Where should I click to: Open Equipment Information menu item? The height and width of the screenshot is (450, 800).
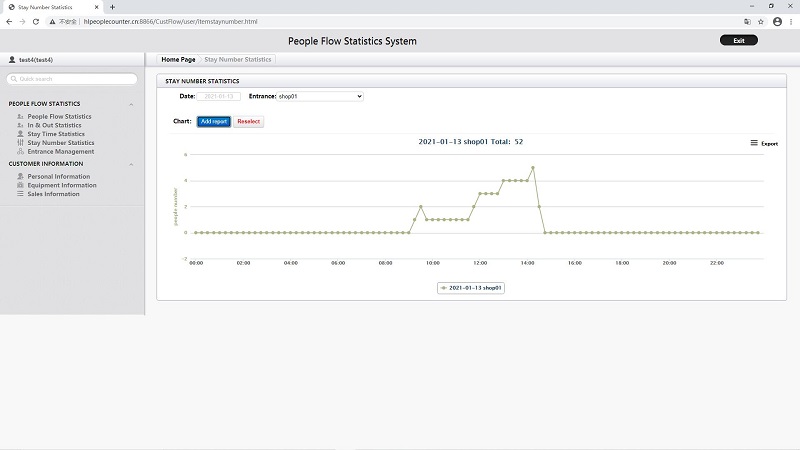pos(62,185)
